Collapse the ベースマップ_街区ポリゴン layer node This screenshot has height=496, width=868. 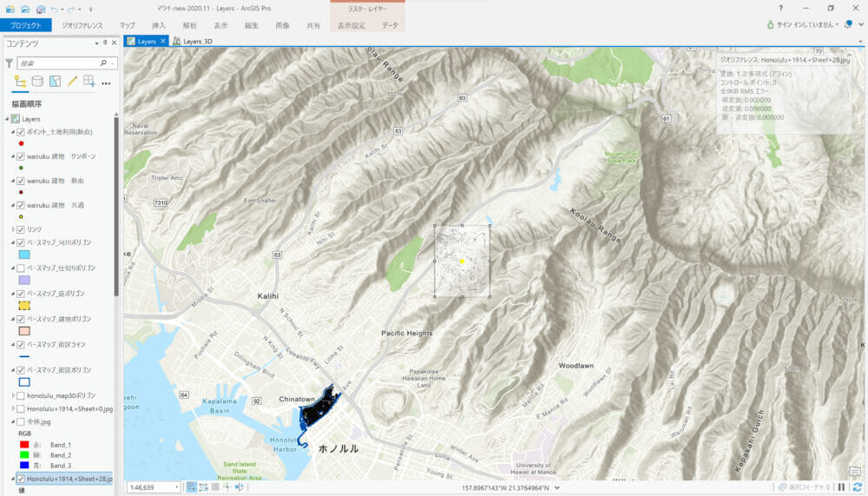tap(13, 370)
